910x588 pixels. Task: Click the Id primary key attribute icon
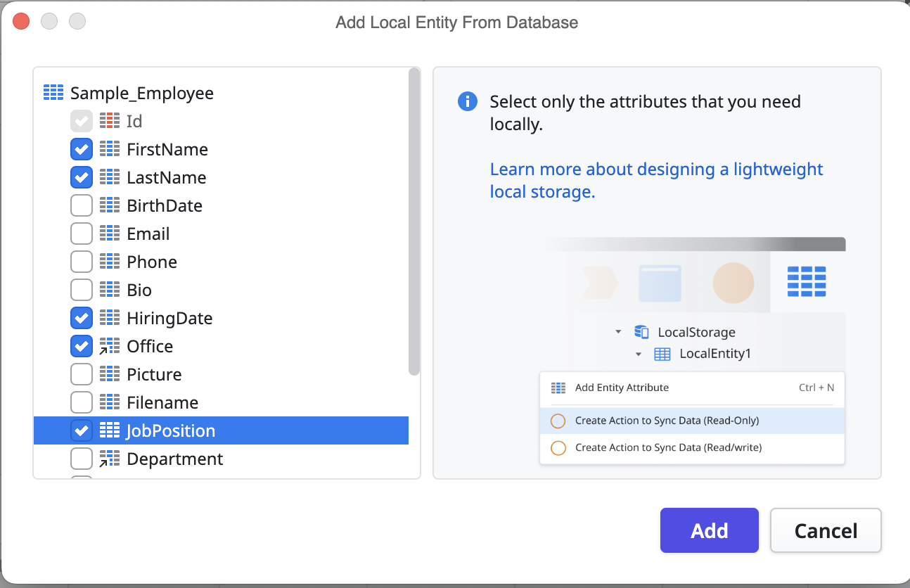pyautogui.click(x=109, y=121)
